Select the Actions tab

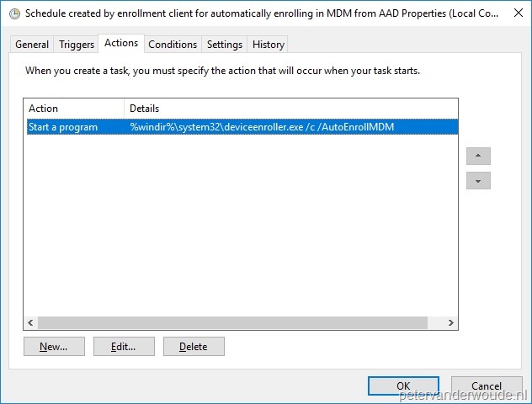(x=121, y=43)
